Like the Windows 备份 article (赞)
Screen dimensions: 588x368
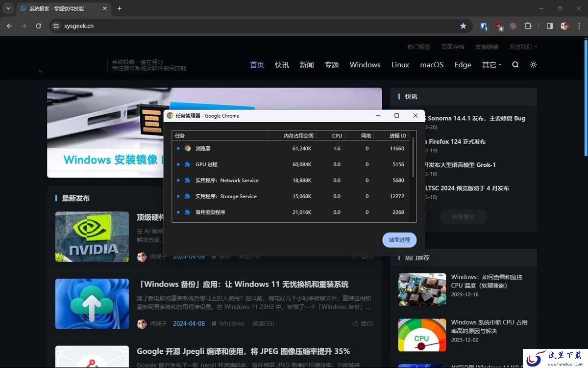click(363, 324)
